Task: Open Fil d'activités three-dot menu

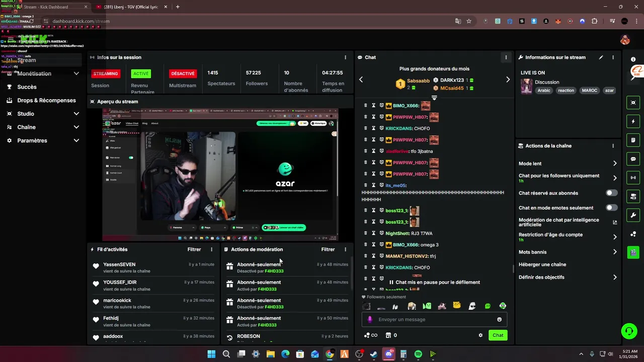Action: click(x=211, y=249)
